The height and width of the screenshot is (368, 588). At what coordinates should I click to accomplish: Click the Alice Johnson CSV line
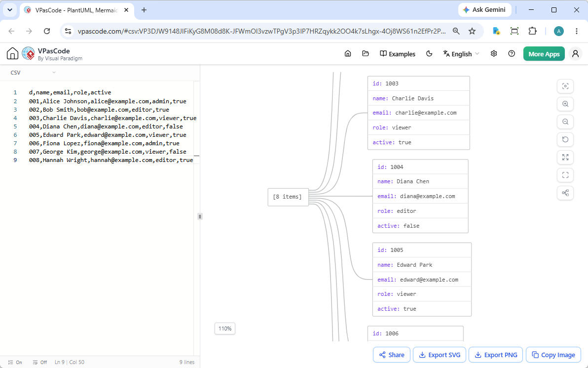108,101
